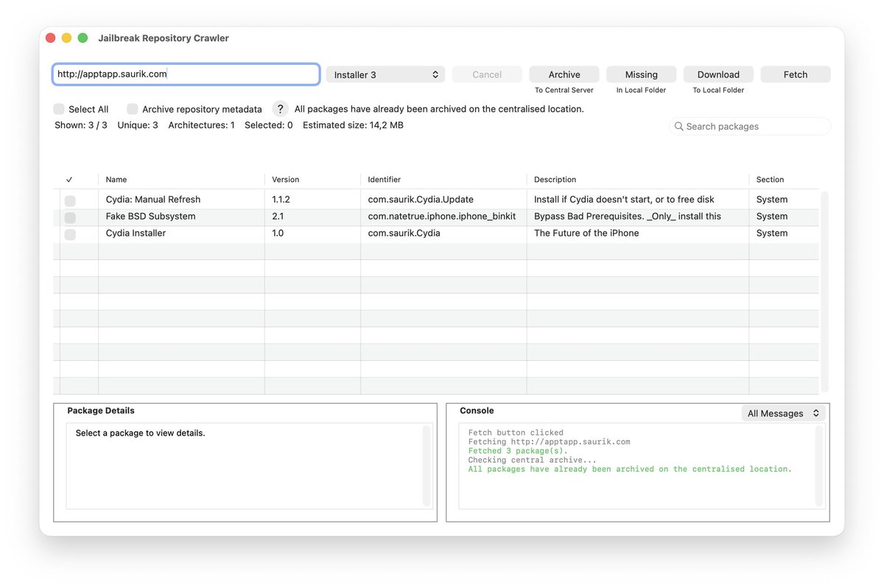Screen dimensions: 884x588
Task: Click the console vertical scrollbar
Action: coord(819,466)
